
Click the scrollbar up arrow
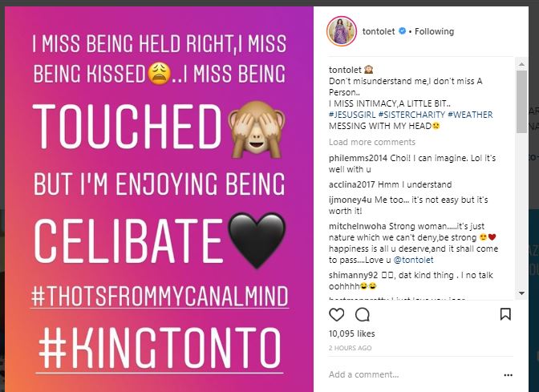click(521, 63)
